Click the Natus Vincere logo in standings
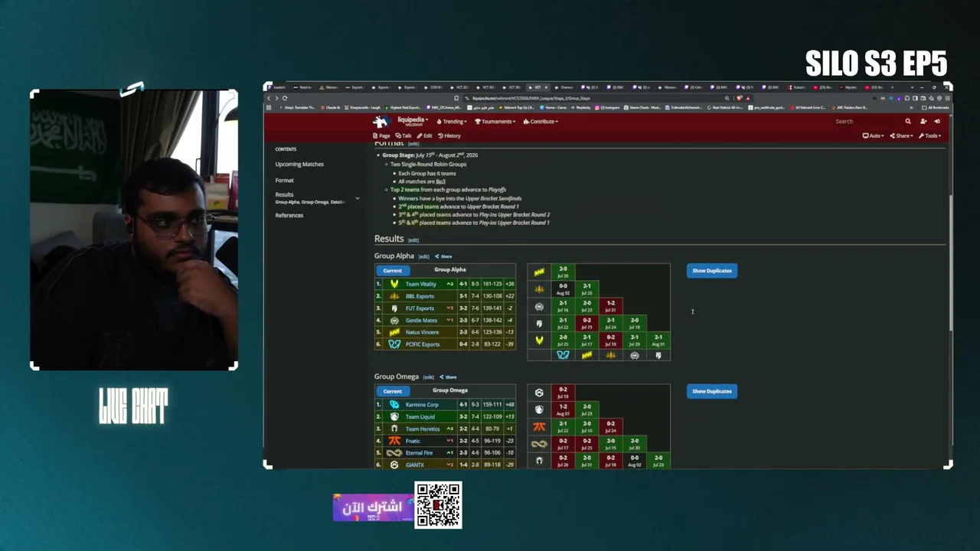This screenshot has height=551, width=980. [394, 332]
